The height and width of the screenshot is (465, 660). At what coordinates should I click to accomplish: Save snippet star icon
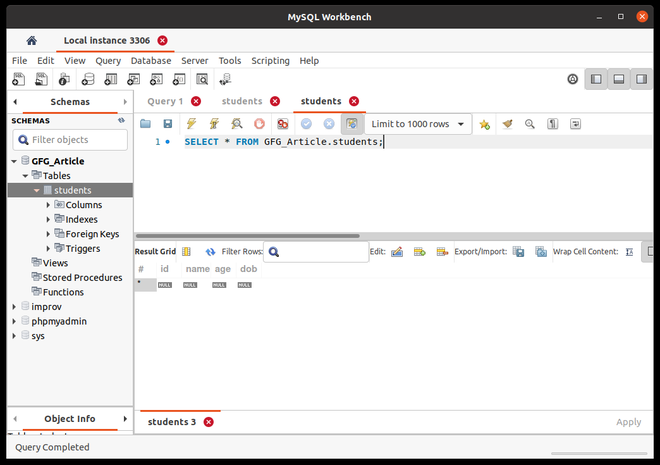click(484, 124)
